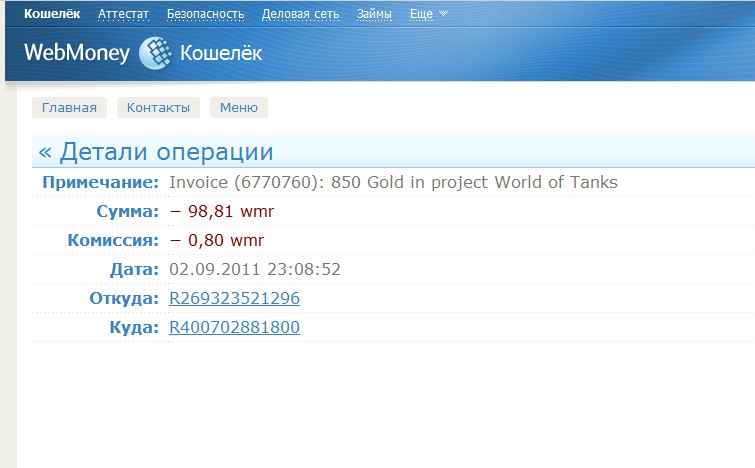The image size is (755, 468).
Task: Select Займы in top navigation
Action: tap(374, 14)
